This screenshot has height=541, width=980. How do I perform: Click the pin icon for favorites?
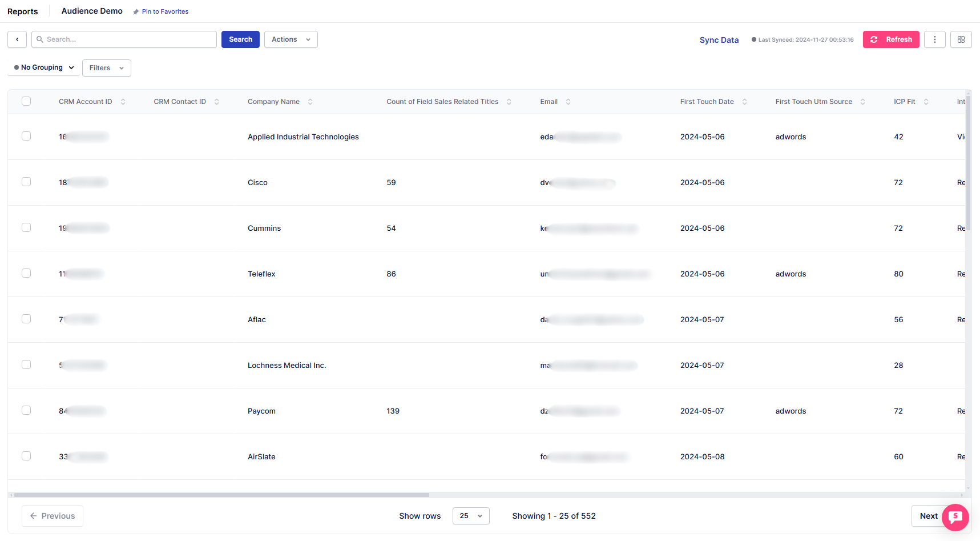[136, 12]
